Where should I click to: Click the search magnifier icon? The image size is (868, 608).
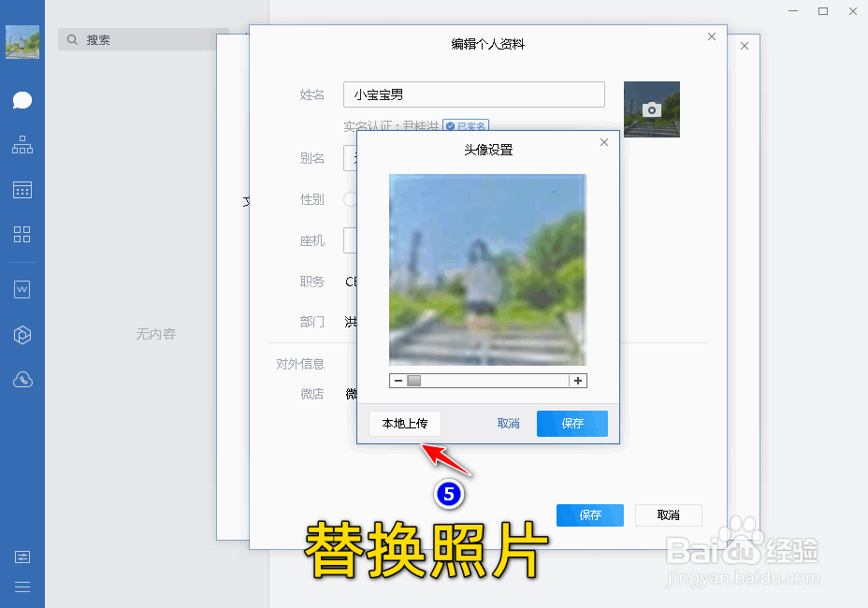coord(72,39)
